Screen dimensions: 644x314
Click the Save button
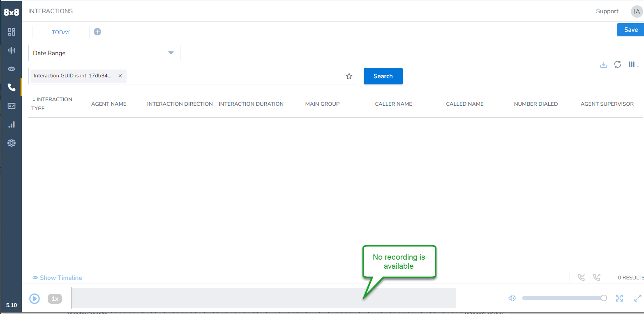(630, 30)
